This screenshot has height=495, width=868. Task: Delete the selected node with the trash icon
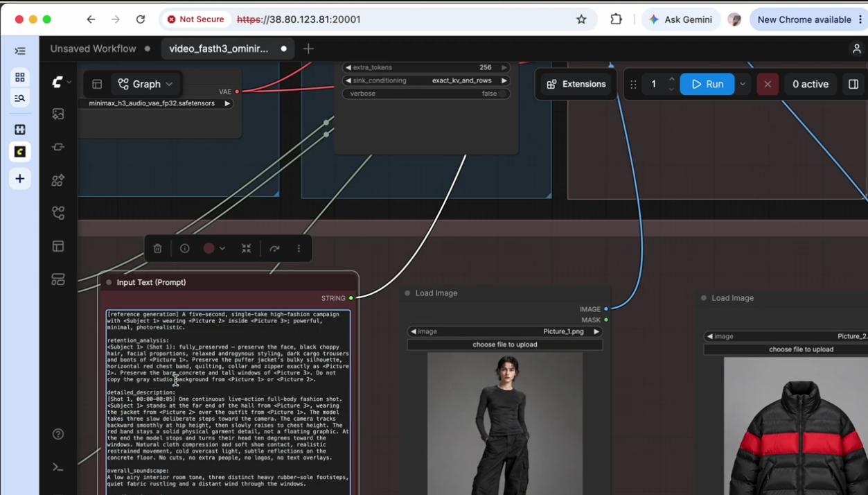coord(157,248)
